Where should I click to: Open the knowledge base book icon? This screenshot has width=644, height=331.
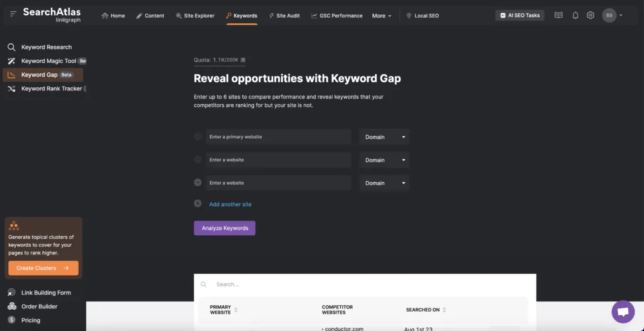pos(558,15)
